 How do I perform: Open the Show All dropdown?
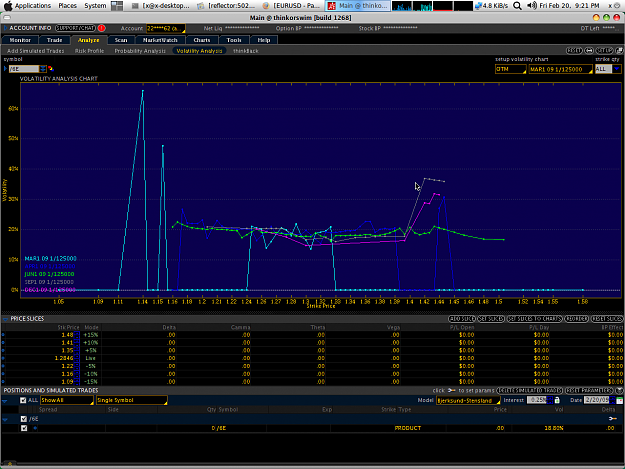coord(67,400)
